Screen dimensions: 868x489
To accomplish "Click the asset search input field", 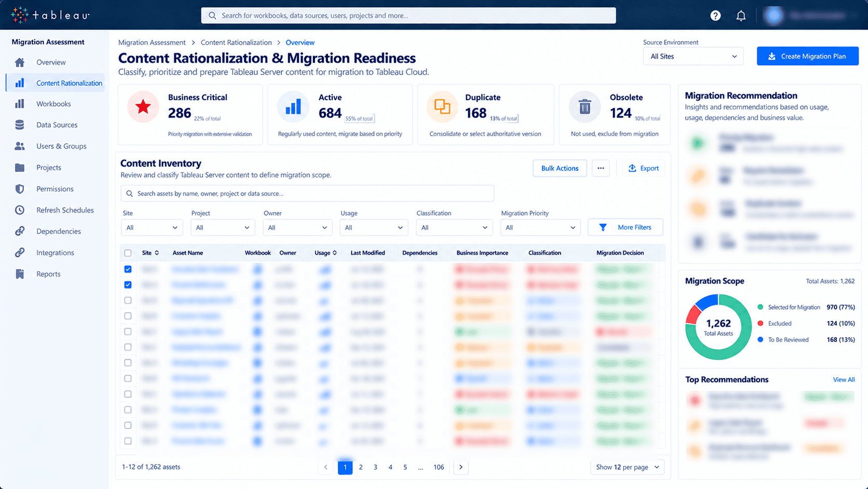I will [x=307, y=193].
